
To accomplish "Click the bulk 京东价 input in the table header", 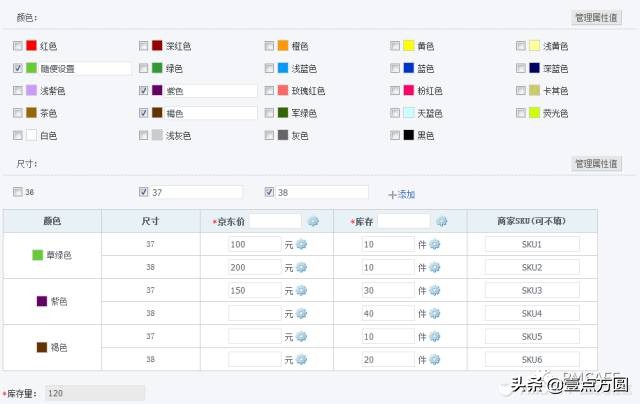I will point(276,221).
